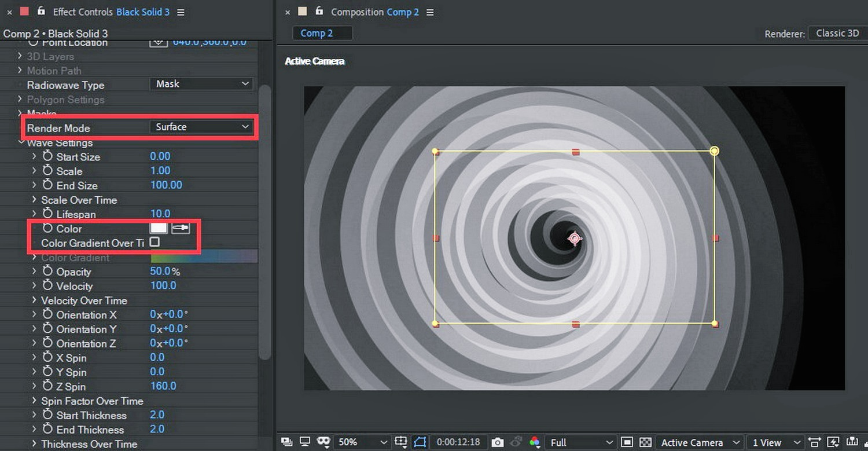Expand the Scale Over Time graph
This screenshot has height=451, width=868.
click(x=35, y=199)
